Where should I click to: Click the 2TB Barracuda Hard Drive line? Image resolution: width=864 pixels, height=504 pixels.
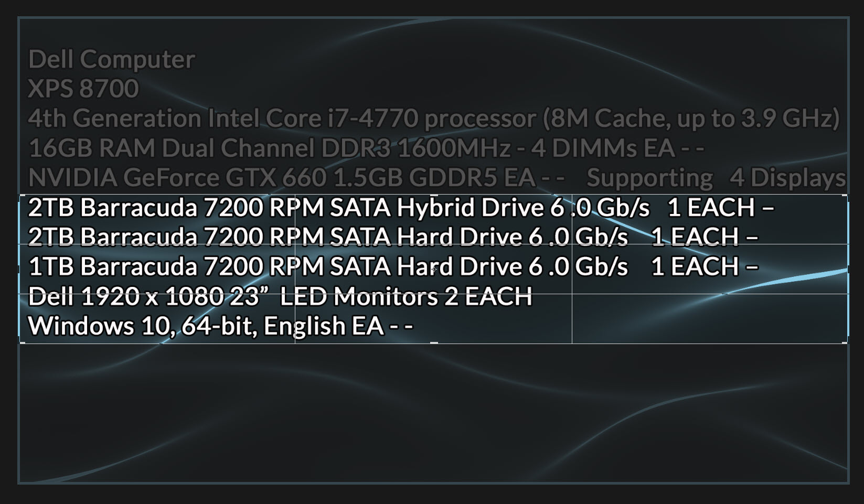tap(393, 237)
